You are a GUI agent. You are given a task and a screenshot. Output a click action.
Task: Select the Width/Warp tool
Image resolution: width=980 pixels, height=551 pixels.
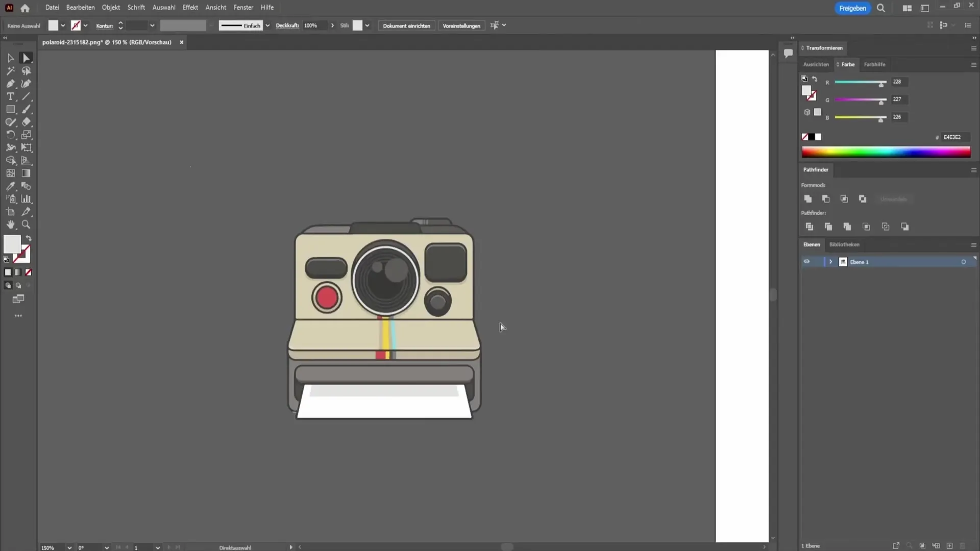pos(11,147)
